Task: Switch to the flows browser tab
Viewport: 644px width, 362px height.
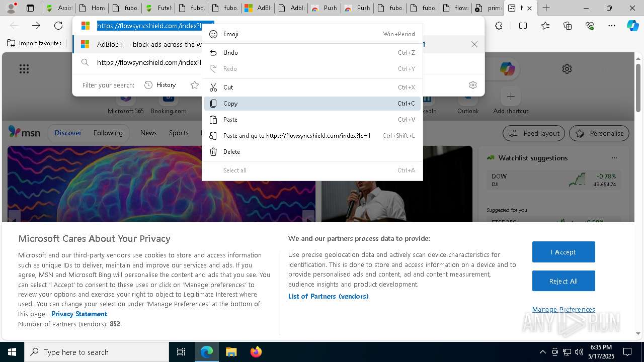Action: pyautogui.click(x=455, y=8)
